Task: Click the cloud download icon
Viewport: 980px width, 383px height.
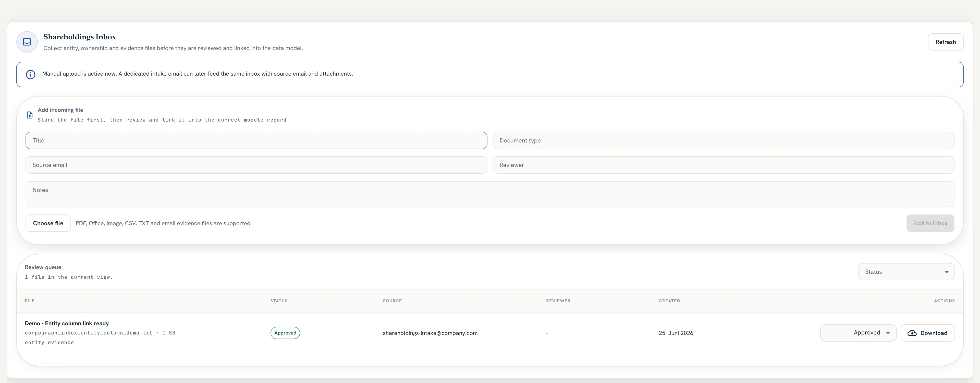Action: [912, 333]
